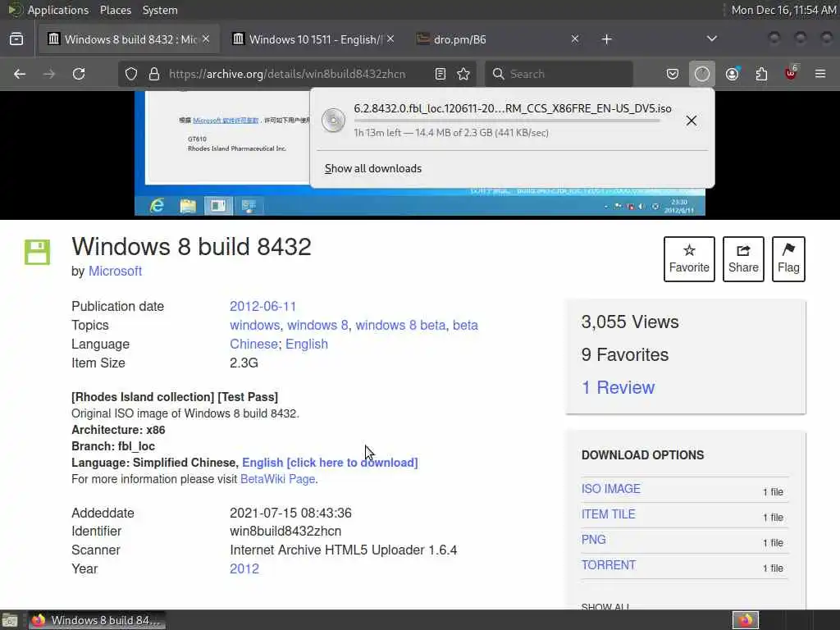840x630 pixels.
Task: Open the extensions puzzle icon
Action: [761, 74]
